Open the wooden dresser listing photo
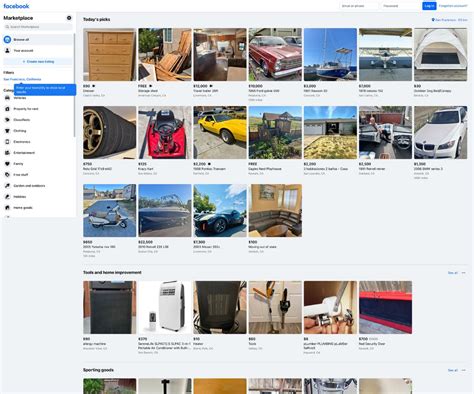Screen dimensions: 474x394 click(x=110, y=54)
